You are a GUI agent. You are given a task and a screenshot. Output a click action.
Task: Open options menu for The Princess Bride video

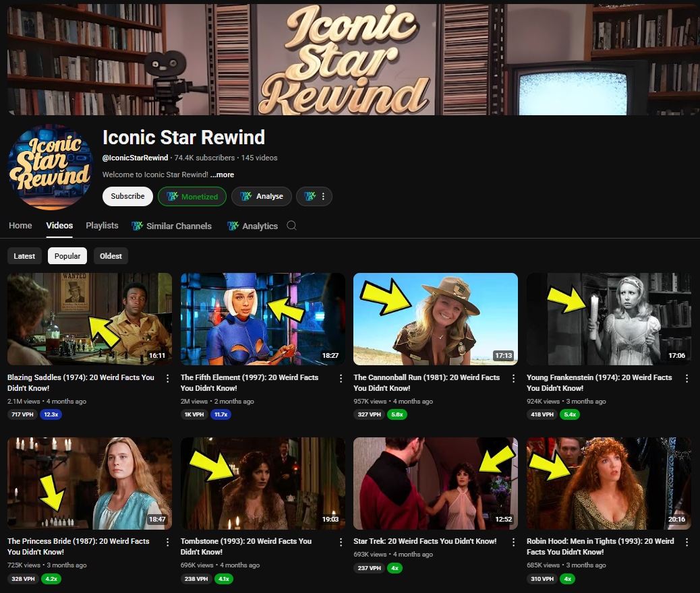click(x=168, y=542)
